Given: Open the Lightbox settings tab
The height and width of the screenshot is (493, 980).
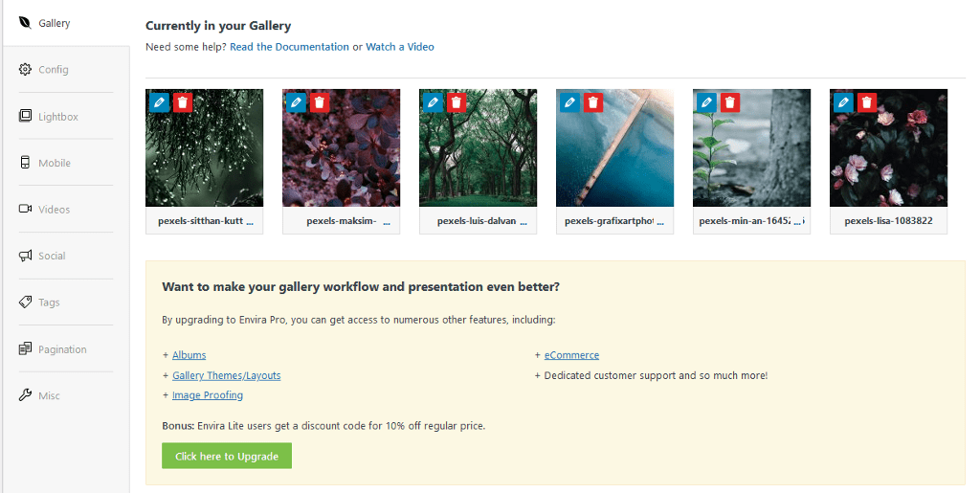Looking at the screenshot, I should coord(57,117).
